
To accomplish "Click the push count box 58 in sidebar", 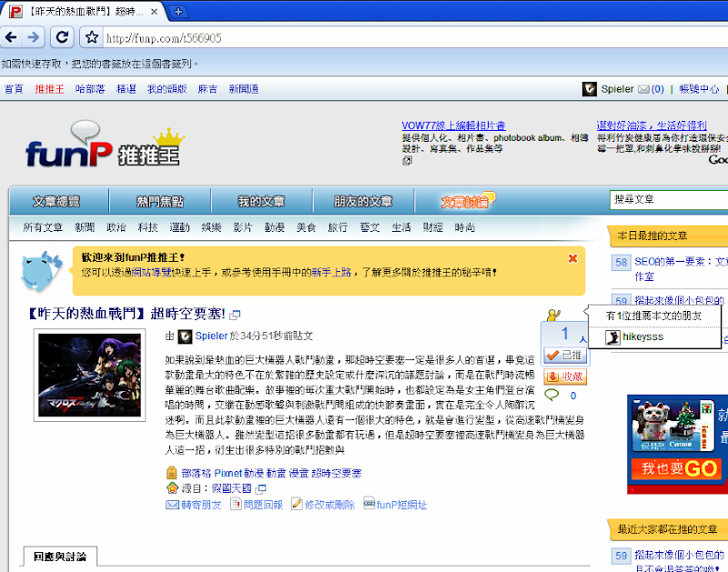I will [x=621, y=262].
